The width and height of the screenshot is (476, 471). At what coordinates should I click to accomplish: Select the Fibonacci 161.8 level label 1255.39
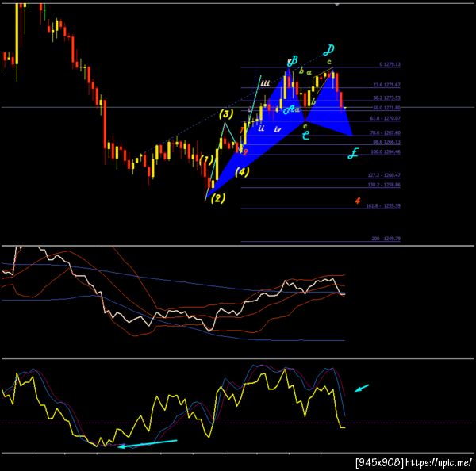(x=383, y=205)
